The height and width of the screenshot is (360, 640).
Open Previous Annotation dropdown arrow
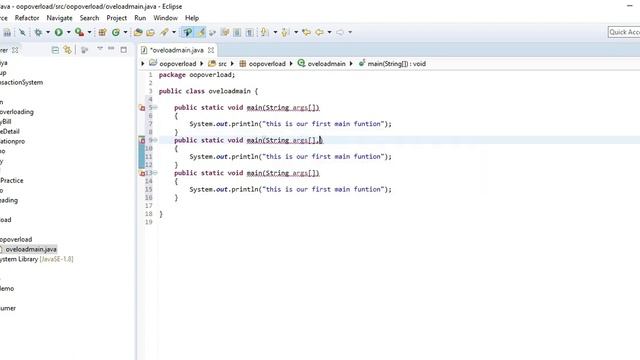pos(296,32)
